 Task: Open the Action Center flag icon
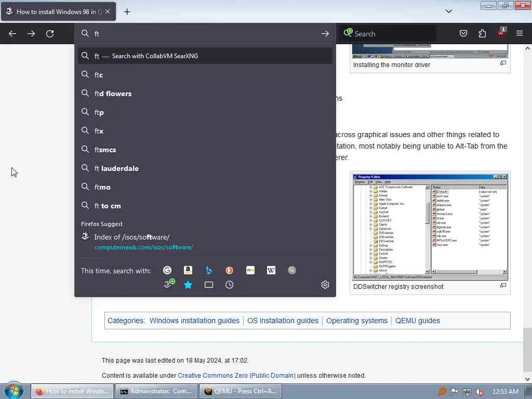point(454,392)
